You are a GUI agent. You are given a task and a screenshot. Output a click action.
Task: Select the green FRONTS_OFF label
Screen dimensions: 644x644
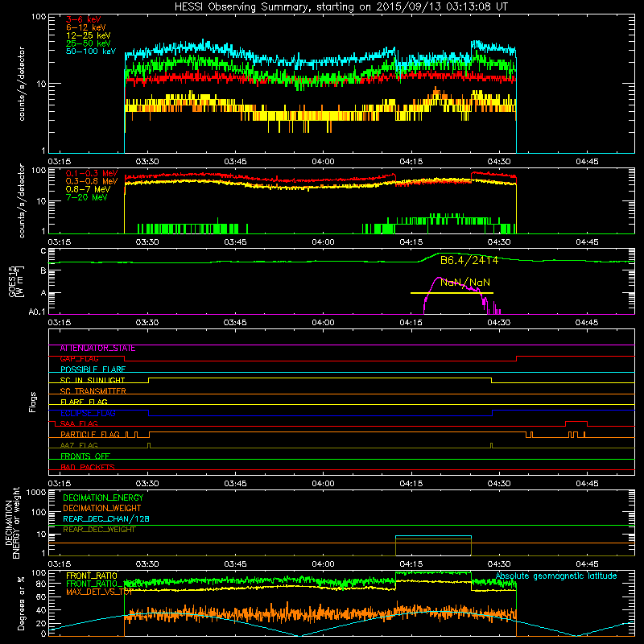pyautogui.click(x=85, y=456)
